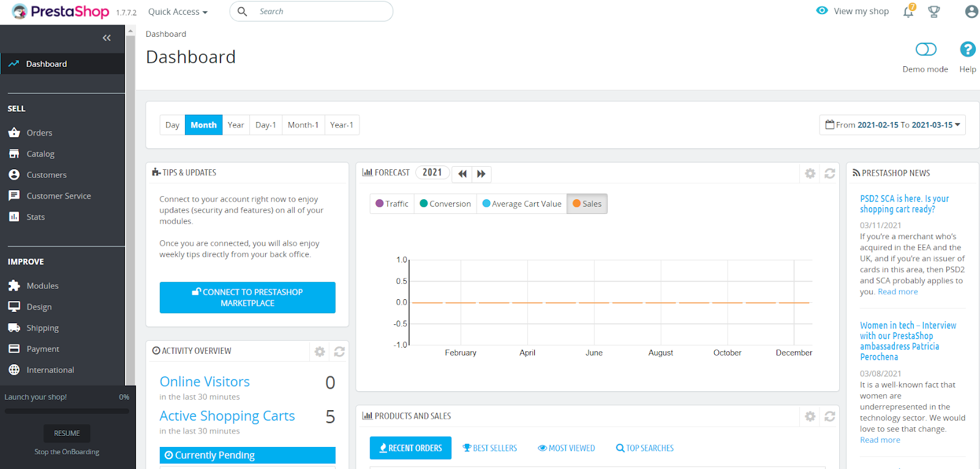Refresh the Forecast panel
Viewport: 980px width, 469px height.
pyautogui.click(x=830, y=173)
